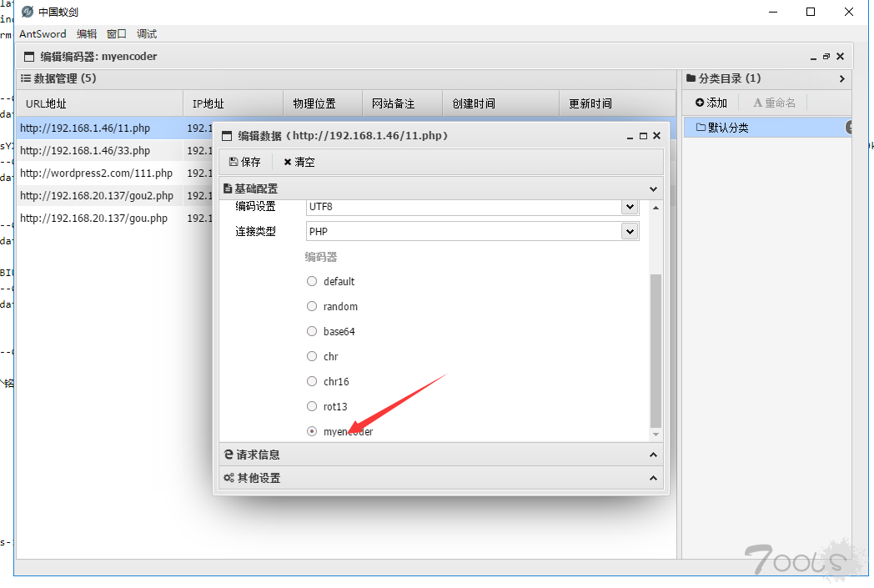Click the 清空 clear button

point(299,162)
